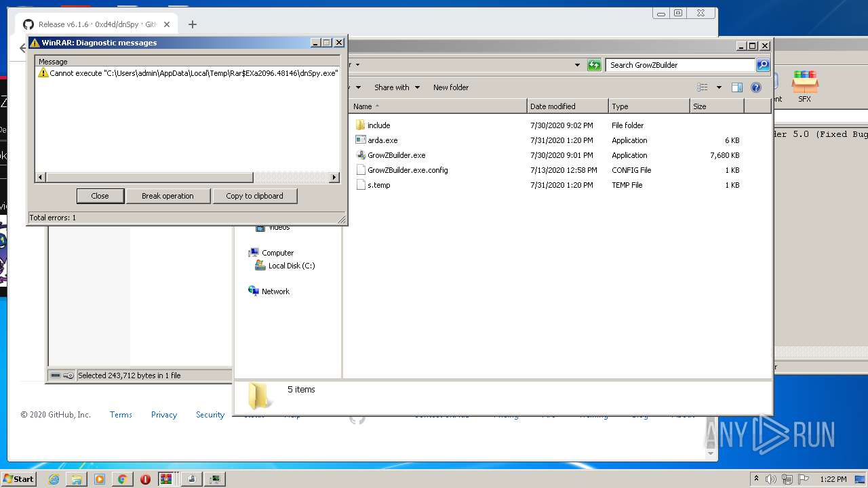
Task: Select the GrowZBuilder.exe application icon
Action: point(360,155)
